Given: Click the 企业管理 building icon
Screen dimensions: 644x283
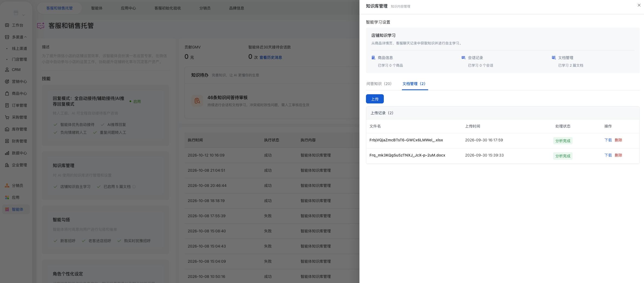Looking at the screenshot, I should (x=7, y=165).
